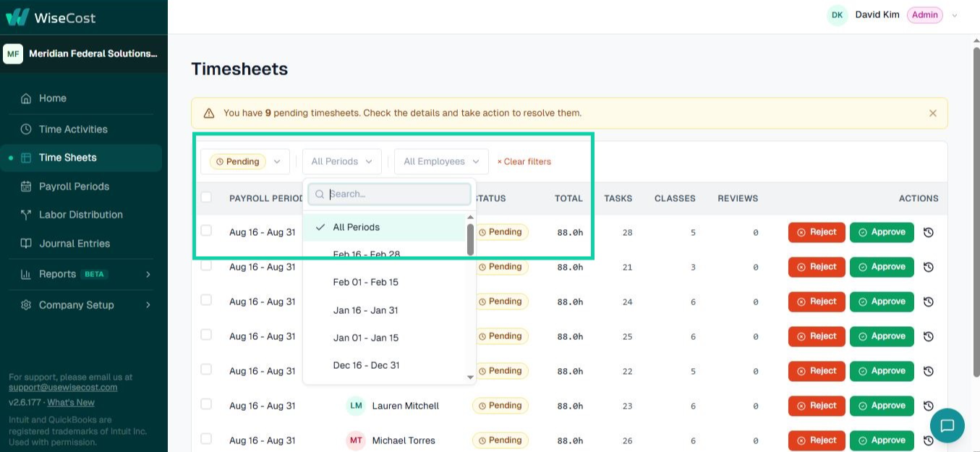
Task: Expand the Company Setup submenu
Action: pos(148,305)
